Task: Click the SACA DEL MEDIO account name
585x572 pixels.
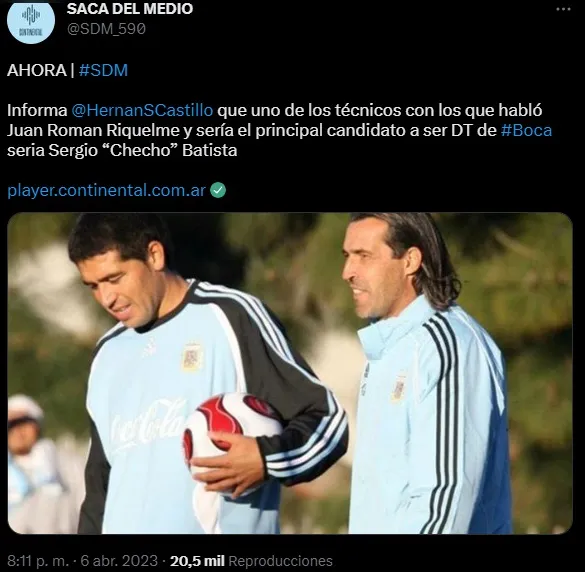Action: tap(129, 9)
